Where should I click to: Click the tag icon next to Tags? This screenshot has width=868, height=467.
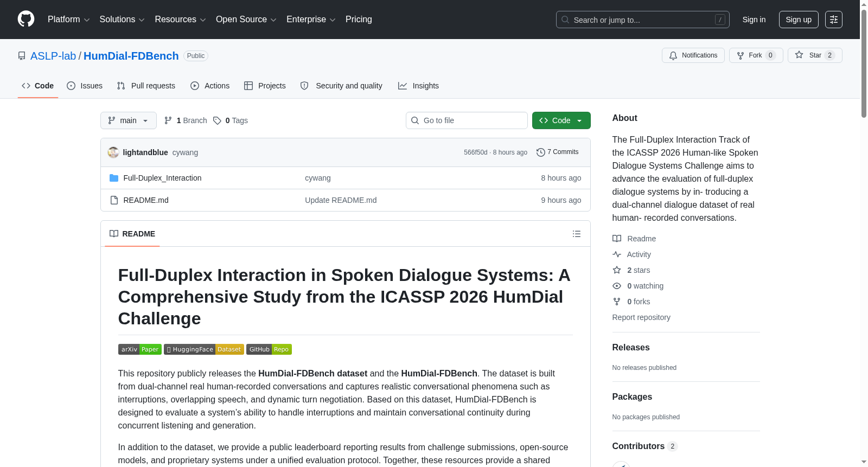(217, 120)
